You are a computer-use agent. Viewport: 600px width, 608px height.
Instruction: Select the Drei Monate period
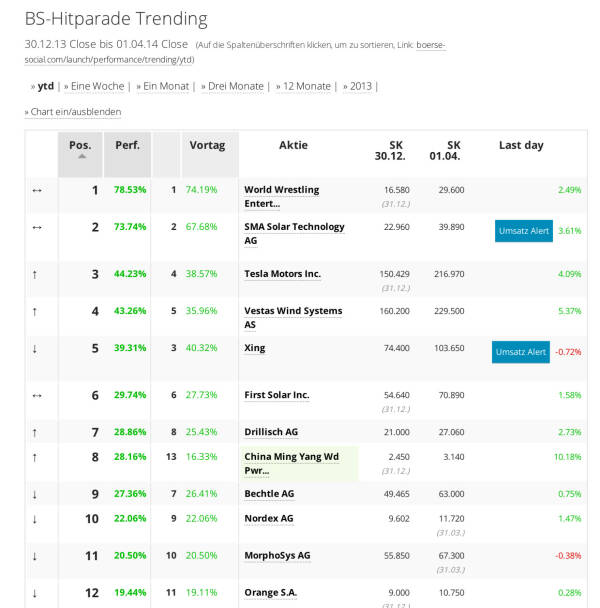pos(234,86)
